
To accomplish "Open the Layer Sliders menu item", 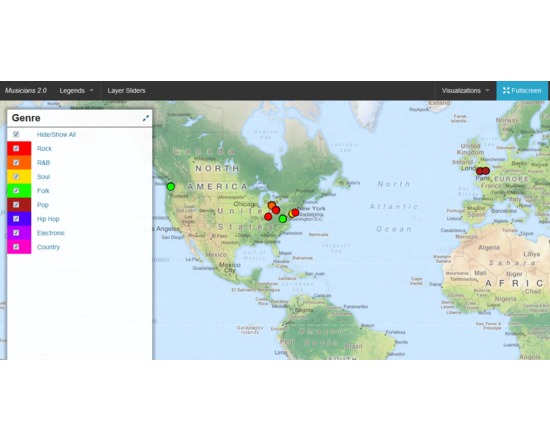I will tap(126, 91).
